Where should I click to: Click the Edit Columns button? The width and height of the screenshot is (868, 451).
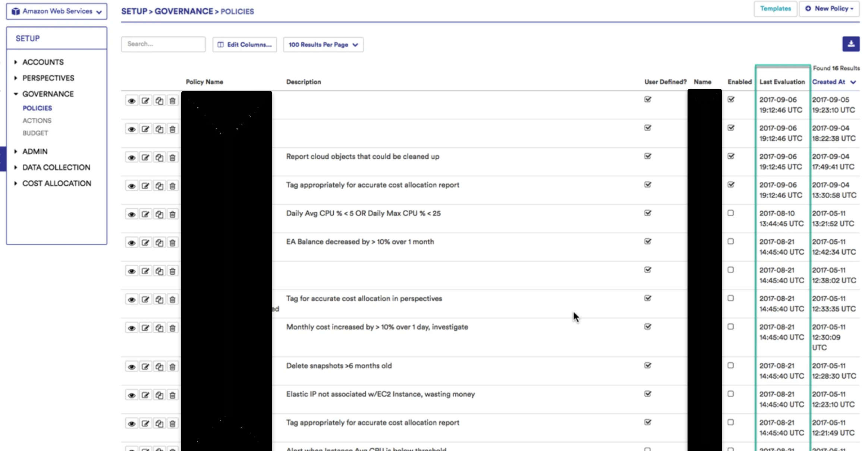245,45
